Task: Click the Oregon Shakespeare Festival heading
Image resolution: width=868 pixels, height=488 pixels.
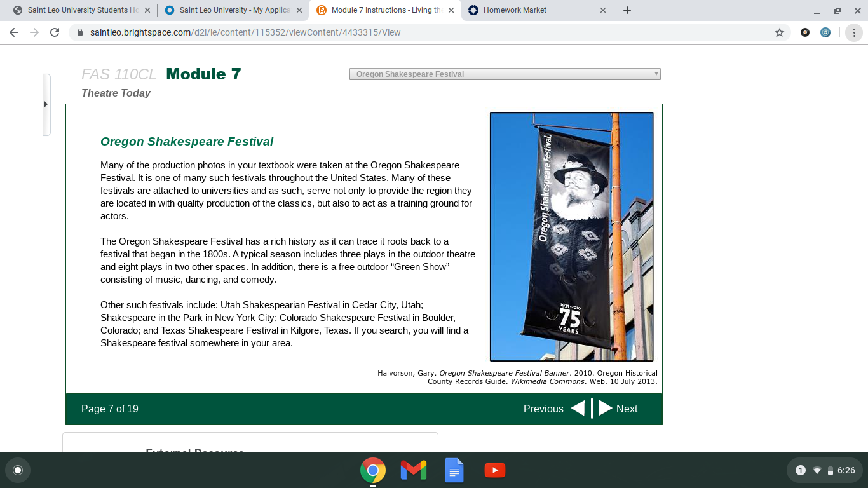Action: (187, 141)
